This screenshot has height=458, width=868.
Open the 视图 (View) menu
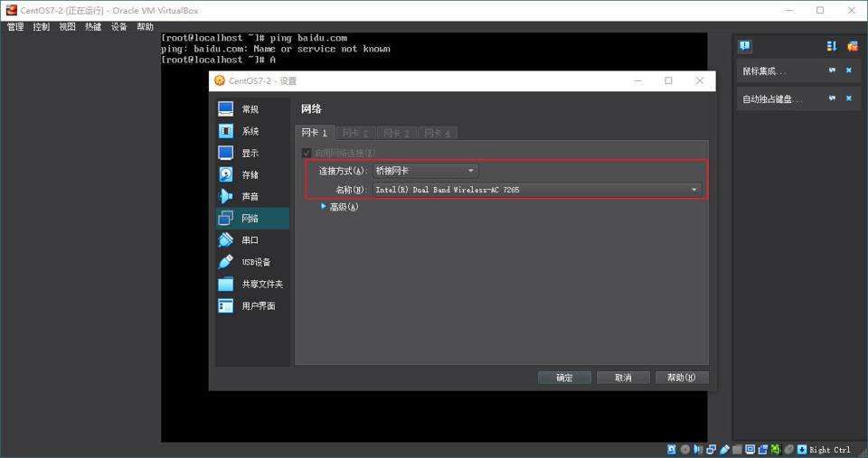point(68,27)
